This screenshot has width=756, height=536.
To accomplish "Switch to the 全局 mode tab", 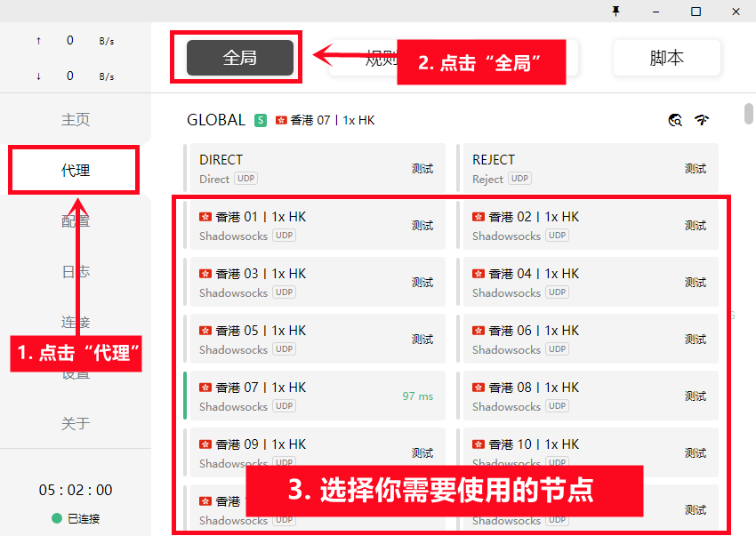I will point(239,58).
